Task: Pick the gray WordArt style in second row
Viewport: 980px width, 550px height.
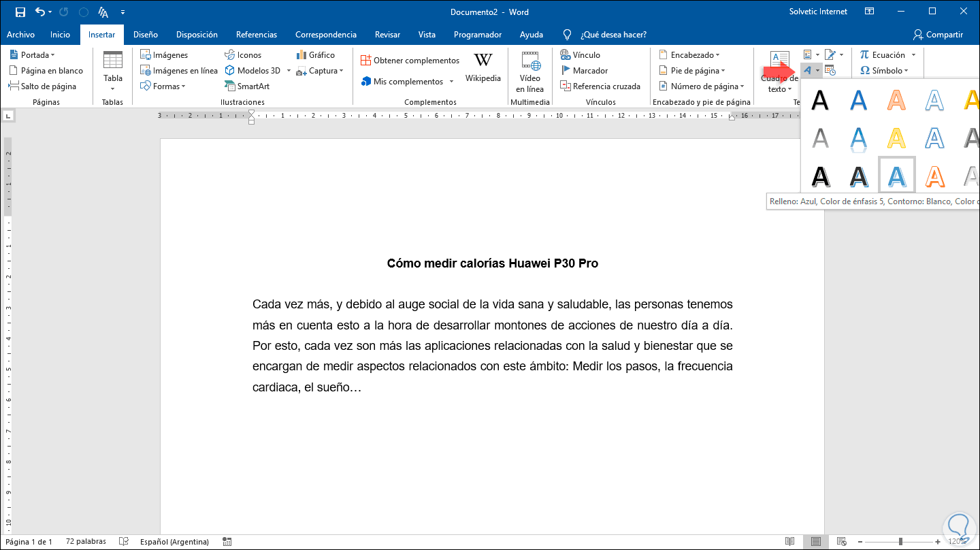Action: pyautogui.click(x=821, y=137)
